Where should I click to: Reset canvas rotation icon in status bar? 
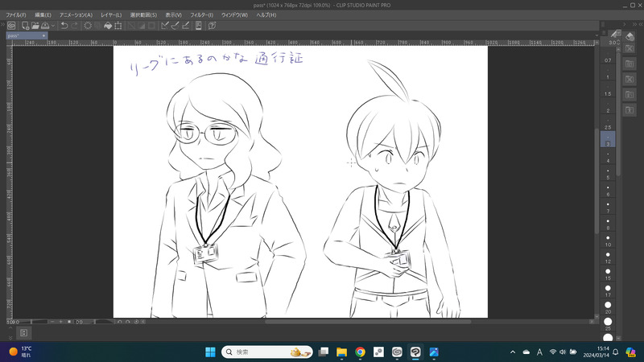coord(136,322)
